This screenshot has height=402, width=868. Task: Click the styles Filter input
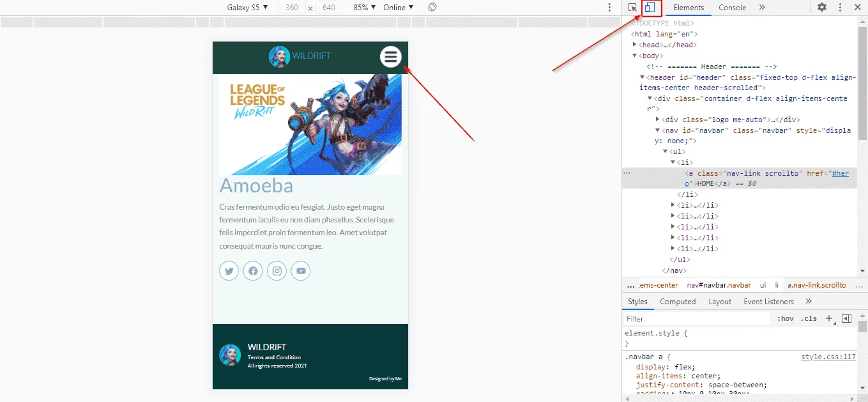[x=697, y=318]
